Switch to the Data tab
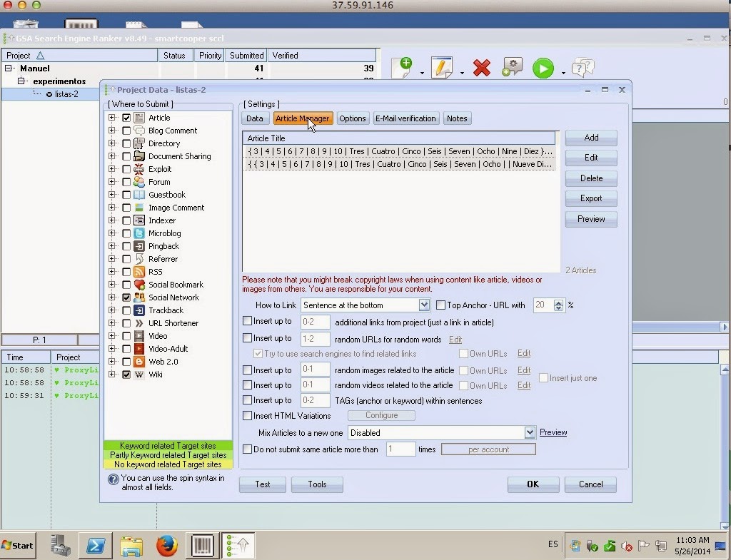This screenshot has width=731, height=560. point(255,118)
